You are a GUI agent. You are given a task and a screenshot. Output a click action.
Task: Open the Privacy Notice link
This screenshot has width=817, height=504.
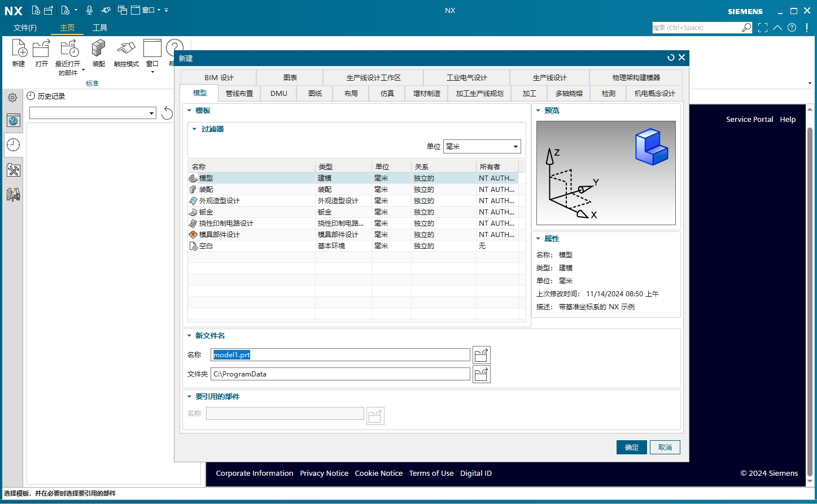[x=324, y=473]
